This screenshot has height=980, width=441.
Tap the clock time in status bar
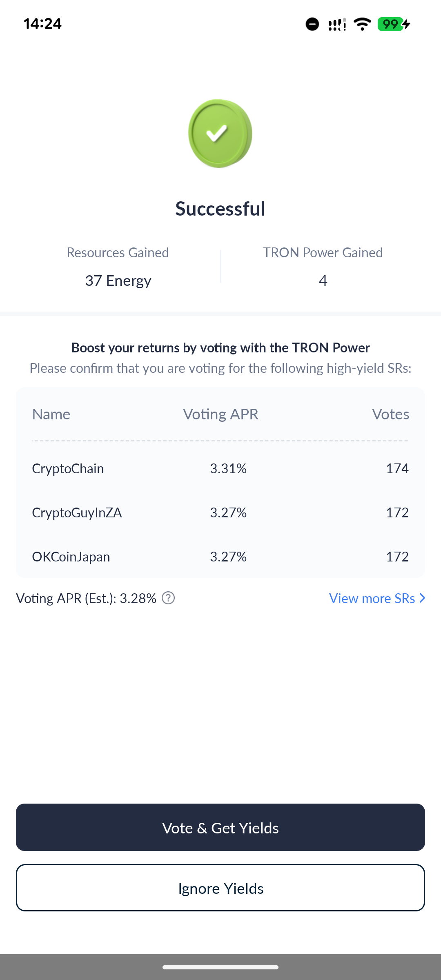pos(42,24)
